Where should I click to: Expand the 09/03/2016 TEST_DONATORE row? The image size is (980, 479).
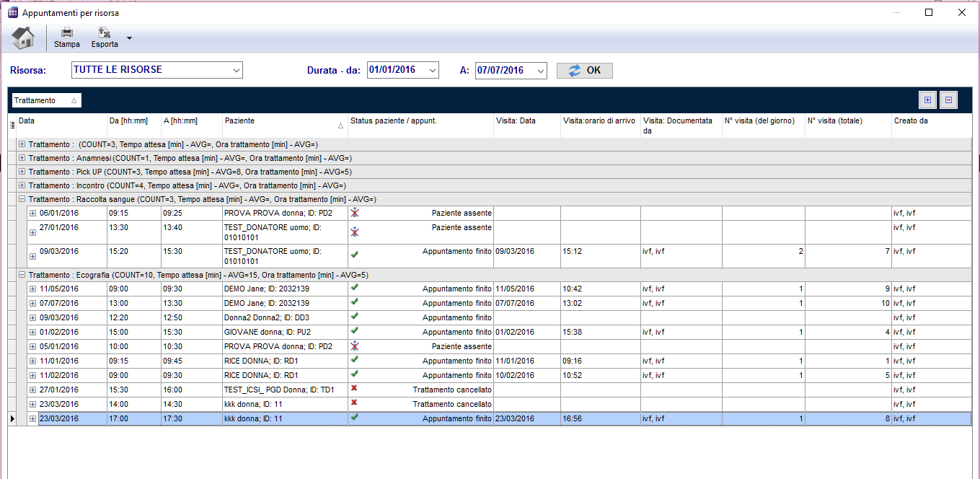pos(32,256)
